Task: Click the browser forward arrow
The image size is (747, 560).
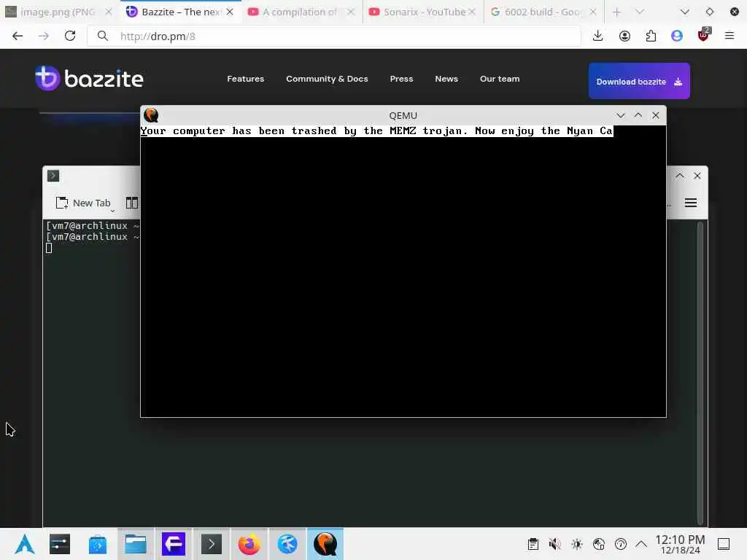Action: click(x=43, y=36)
